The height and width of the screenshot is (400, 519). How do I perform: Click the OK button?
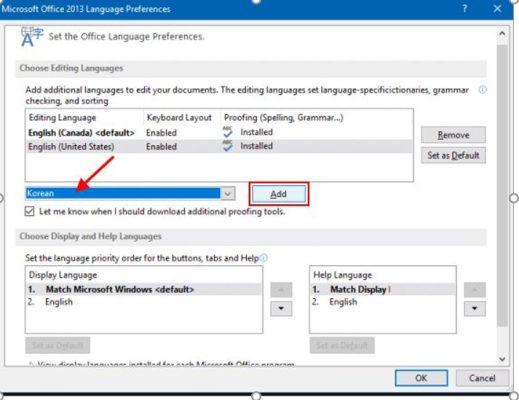[x=421, y=378]
